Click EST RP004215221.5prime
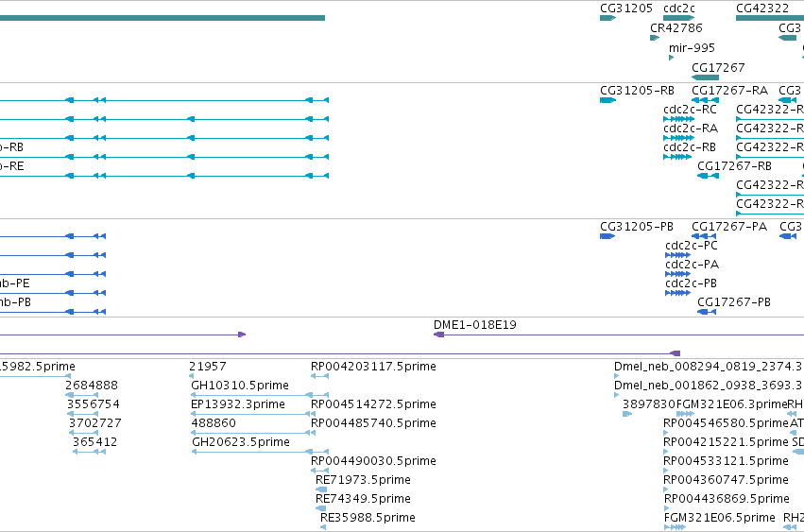Screen dimensions: 804x532 (x=726, y=442)
